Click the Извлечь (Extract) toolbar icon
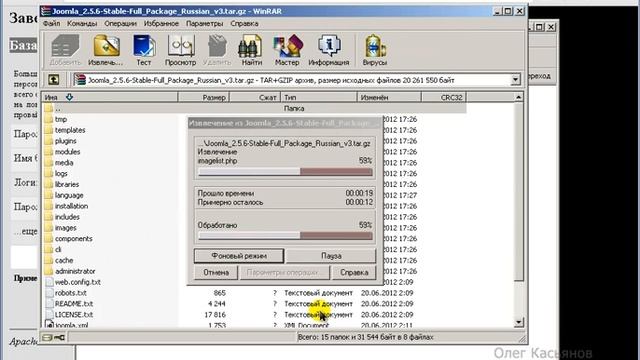This screenshot has width=640, height=360. [106, 50]
